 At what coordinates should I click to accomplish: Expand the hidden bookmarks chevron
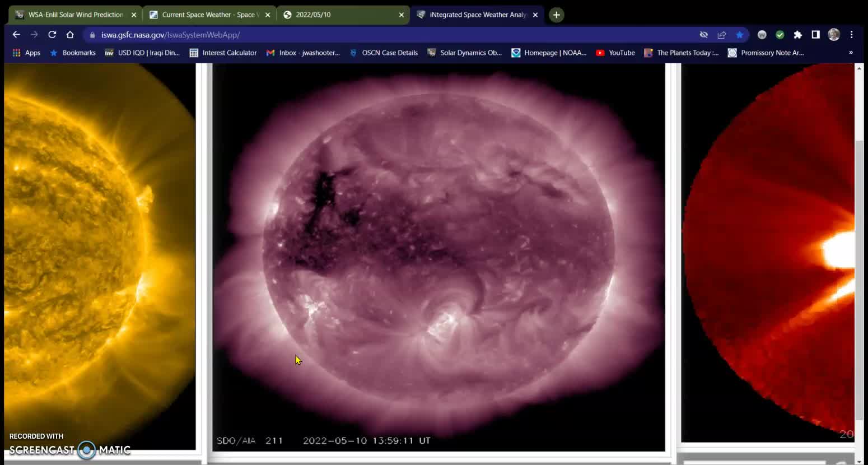point(851,53)
